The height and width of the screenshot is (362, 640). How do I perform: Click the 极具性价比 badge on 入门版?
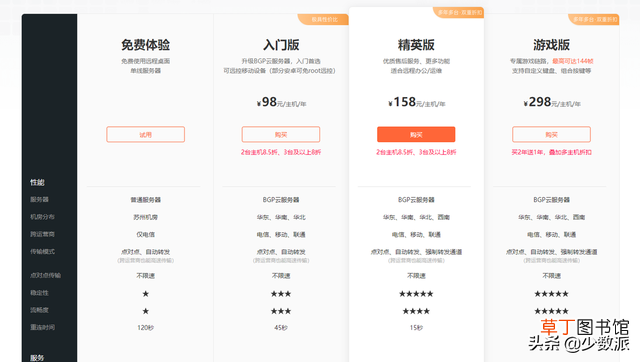point(323,19)
